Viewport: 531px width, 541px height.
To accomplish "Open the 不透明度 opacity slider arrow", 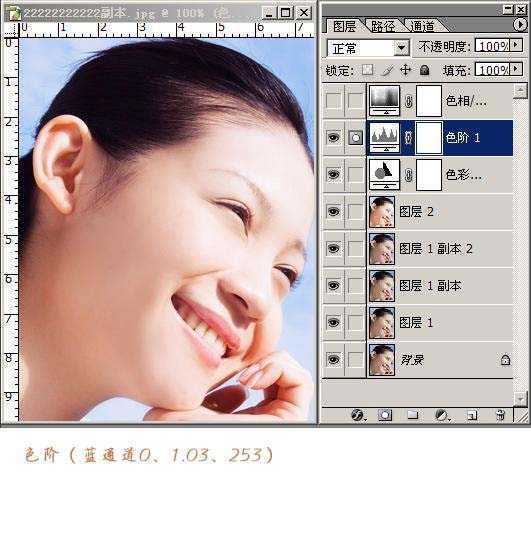I will coord(516,45).
